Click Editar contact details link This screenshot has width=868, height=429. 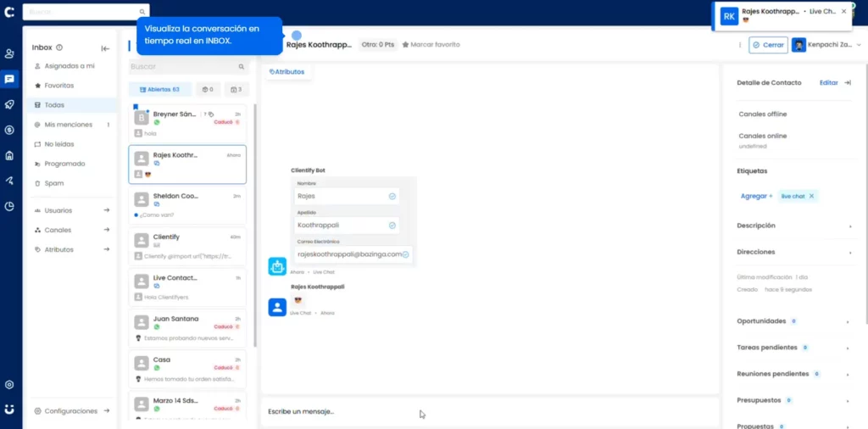(x=829, y=82)
